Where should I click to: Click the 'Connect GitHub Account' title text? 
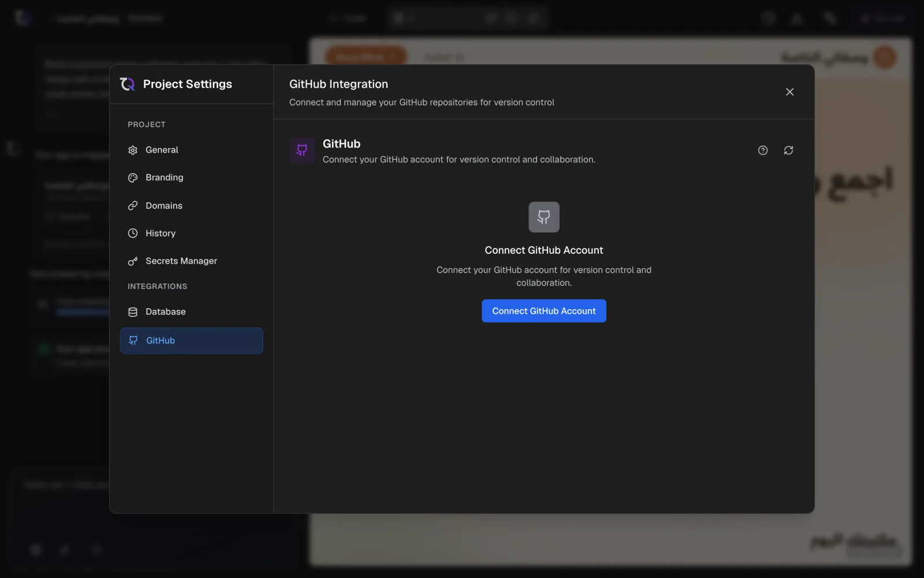[543, 250]
